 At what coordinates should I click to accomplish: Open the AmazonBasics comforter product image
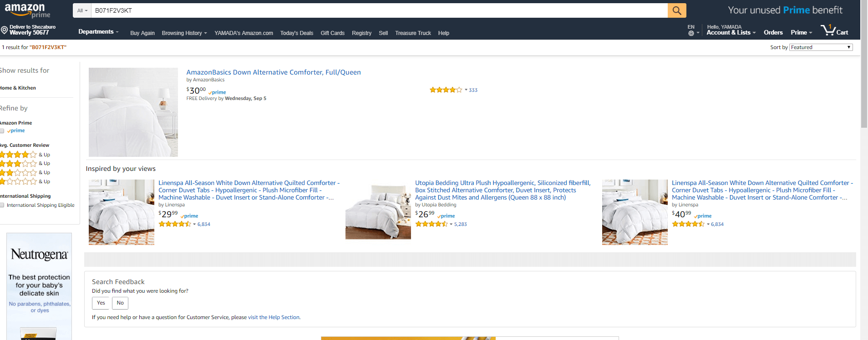click(133, 112)
